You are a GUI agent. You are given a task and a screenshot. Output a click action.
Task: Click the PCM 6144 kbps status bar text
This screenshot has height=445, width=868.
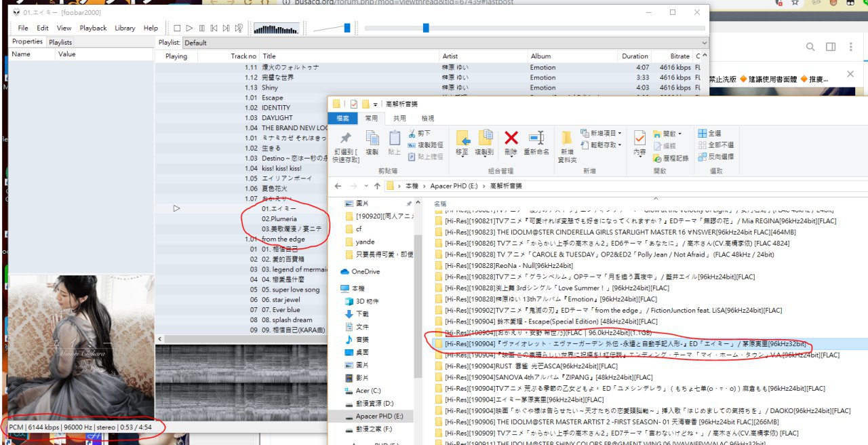pos(81,426)
